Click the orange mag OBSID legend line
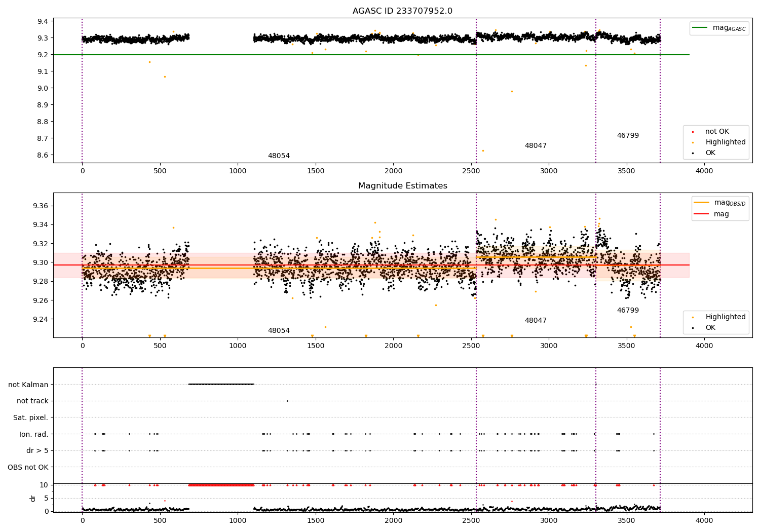Screen dimensions: 760x532 702,202
